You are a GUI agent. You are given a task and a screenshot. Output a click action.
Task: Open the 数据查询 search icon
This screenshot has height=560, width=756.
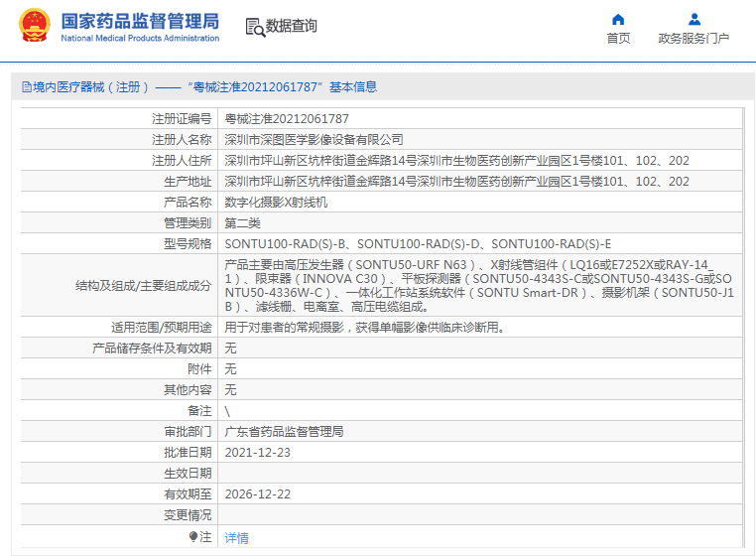click(255, 27)
